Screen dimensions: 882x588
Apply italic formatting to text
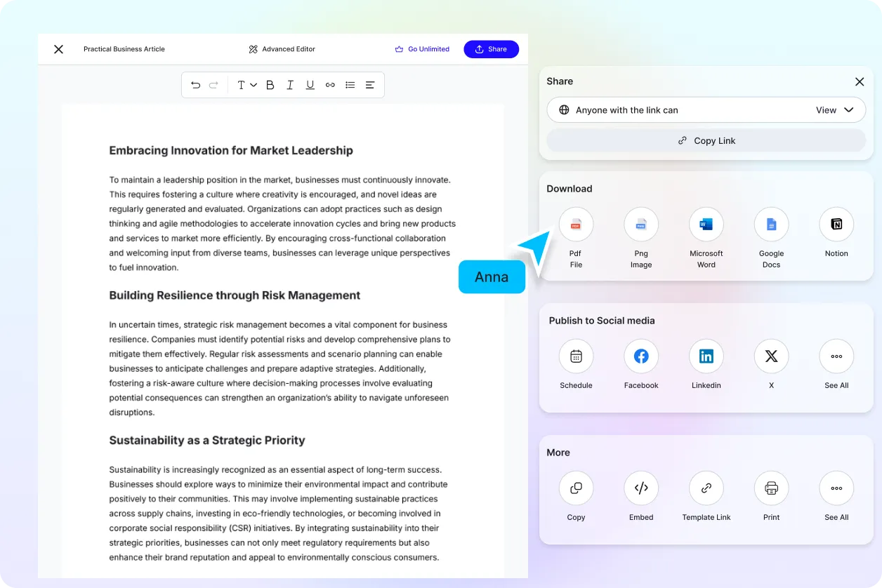(290, 84)
